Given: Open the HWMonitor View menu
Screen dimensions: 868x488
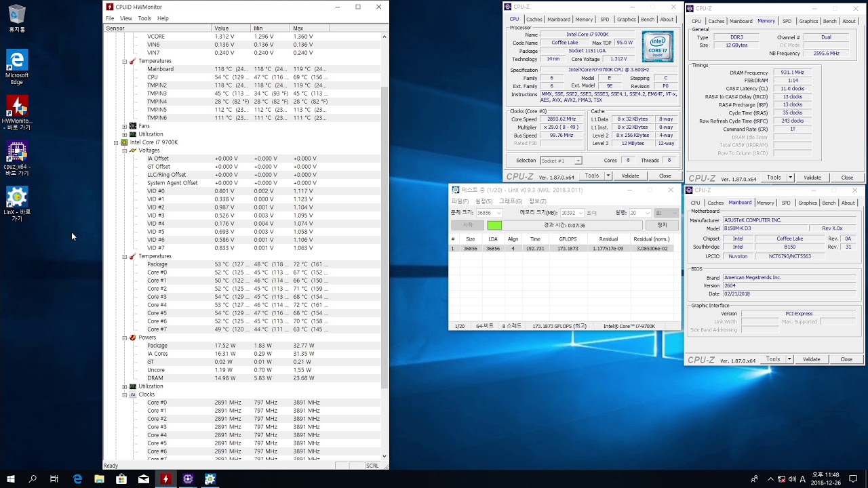Looking at the screenshot, I should pos(126,18).
